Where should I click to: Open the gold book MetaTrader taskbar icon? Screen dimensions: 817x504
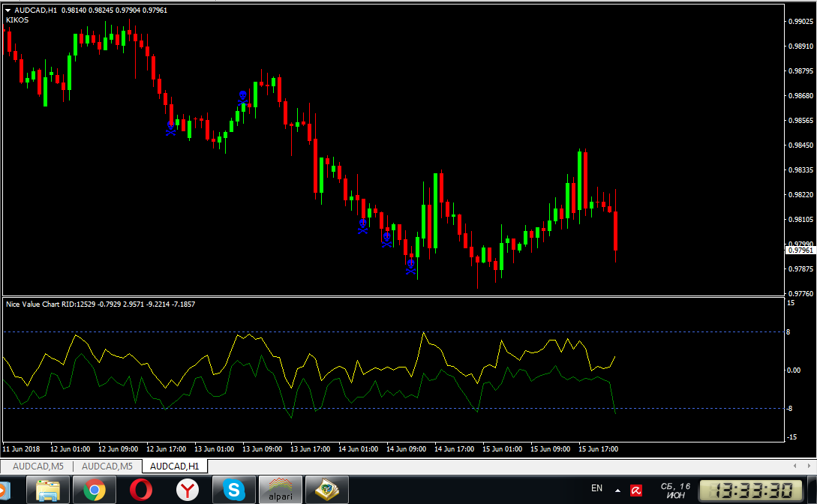pos(327,490)
